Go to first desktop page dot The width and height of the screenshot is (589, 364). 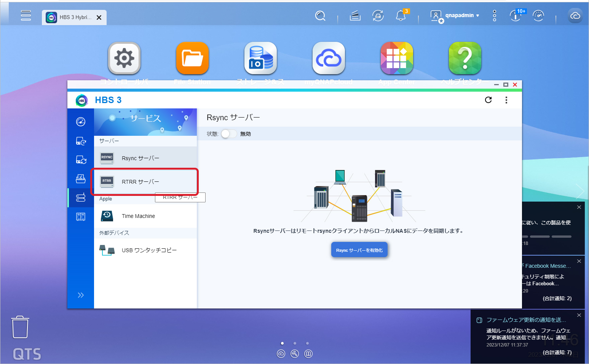pos(282,343)
